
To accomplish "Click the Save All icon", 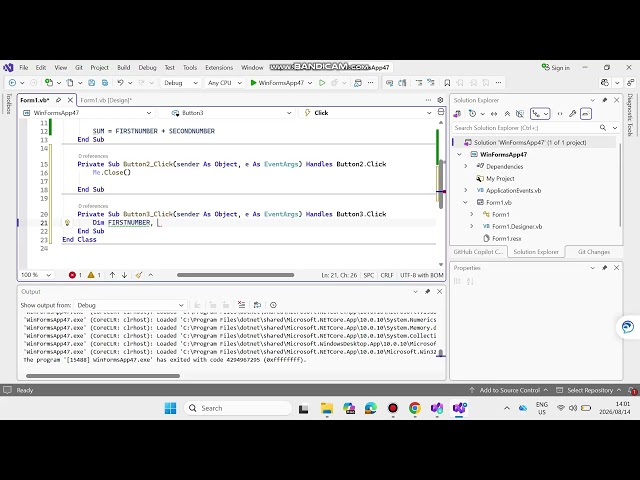I will coord(105,83).
